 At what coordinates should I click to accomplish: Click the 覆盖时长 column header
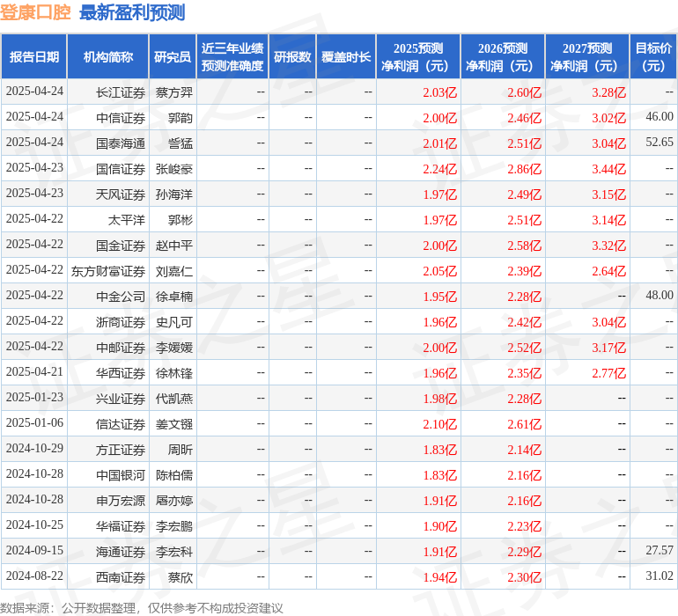346,56
